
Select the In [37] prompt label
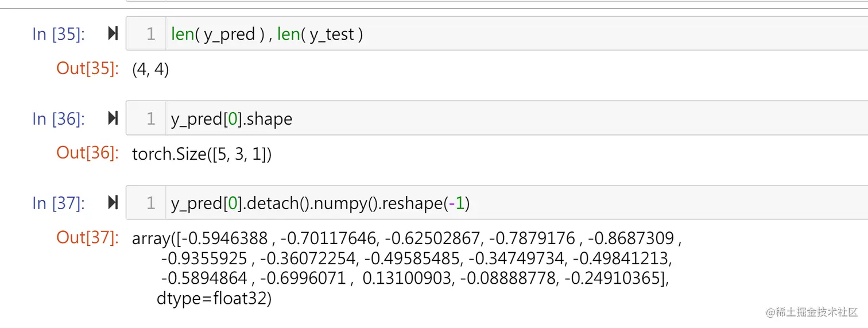pos(59,203)
